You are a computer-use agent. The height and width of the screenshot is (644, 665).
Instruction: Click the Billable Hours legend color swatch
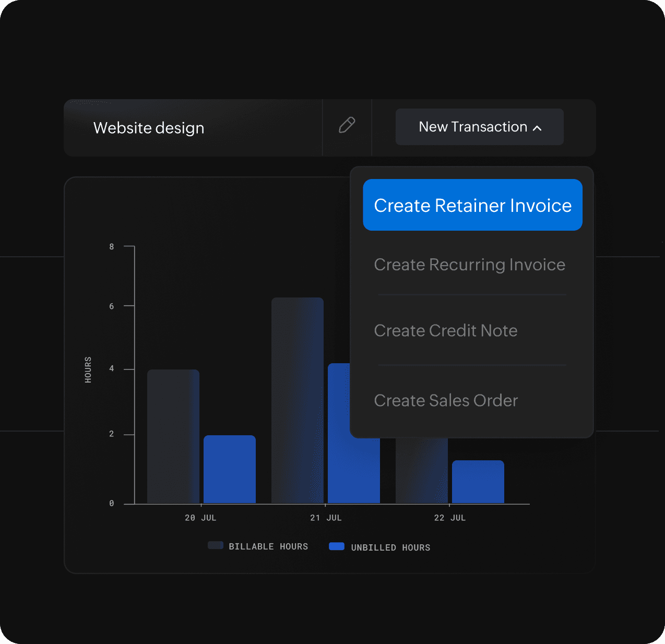[x=215, y=545]
